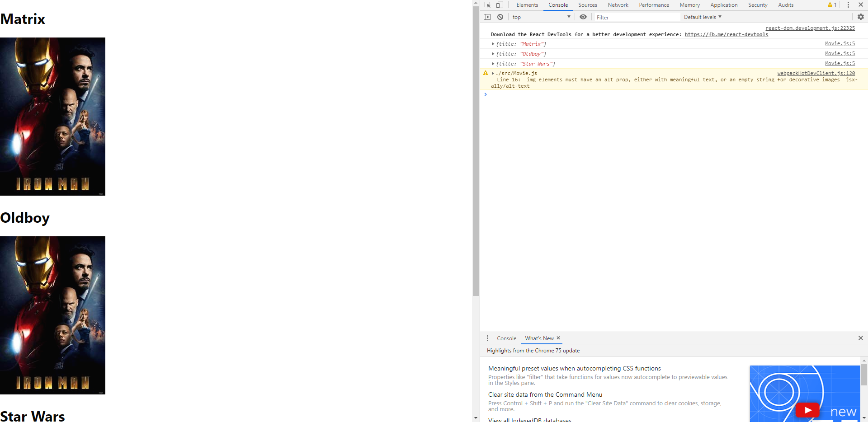The image size is (868, 422).
Task: Click the Matrix movie poster image
Action: 52,117
